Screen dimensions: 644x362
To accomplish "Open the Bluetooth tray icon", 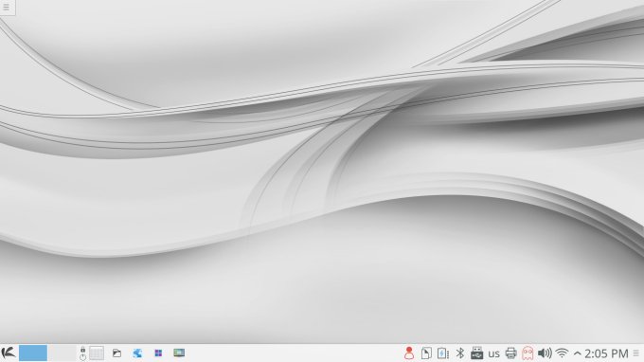I will click(460, 353).
